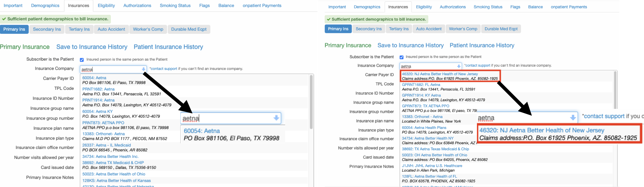Viewport: 644px width, 187px height.
Task: Toggle Subscriber is the Patient checkbox, right screenshot
Action: click(401, 57)
